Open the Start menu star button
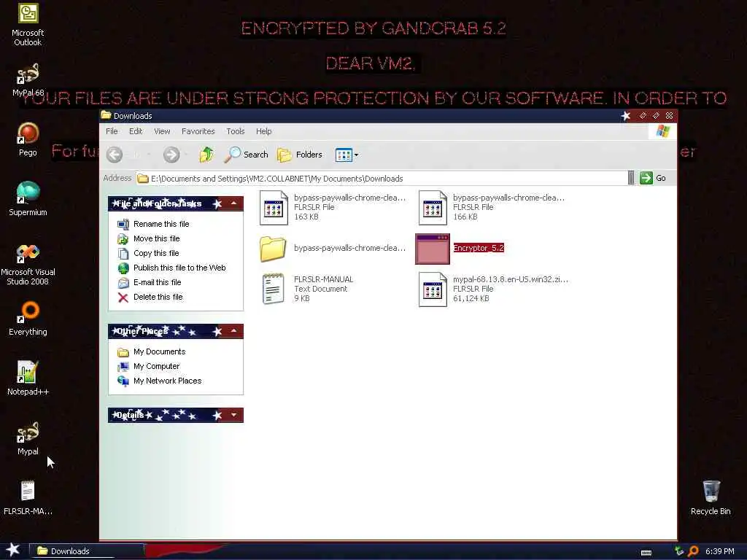 click(13, 550)
